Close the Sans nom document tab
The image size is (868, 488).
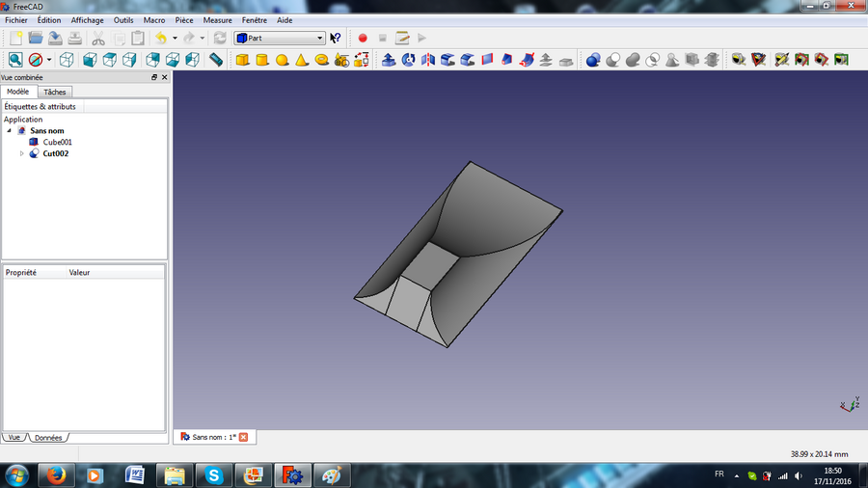(x=243, y=437)
